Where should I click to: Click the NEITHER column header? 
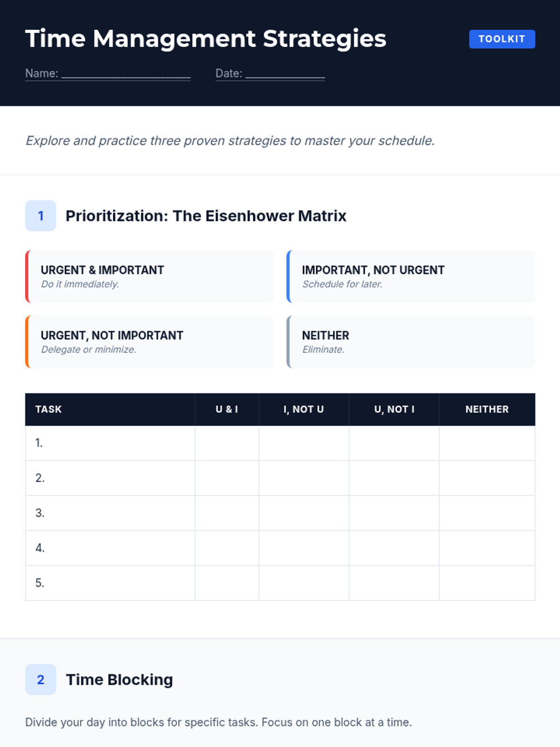coord(487,409)
